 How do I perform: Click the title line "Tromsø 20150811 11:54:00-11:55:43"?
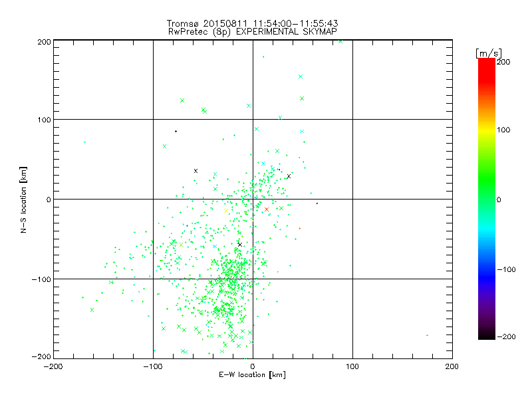[252, 23]
